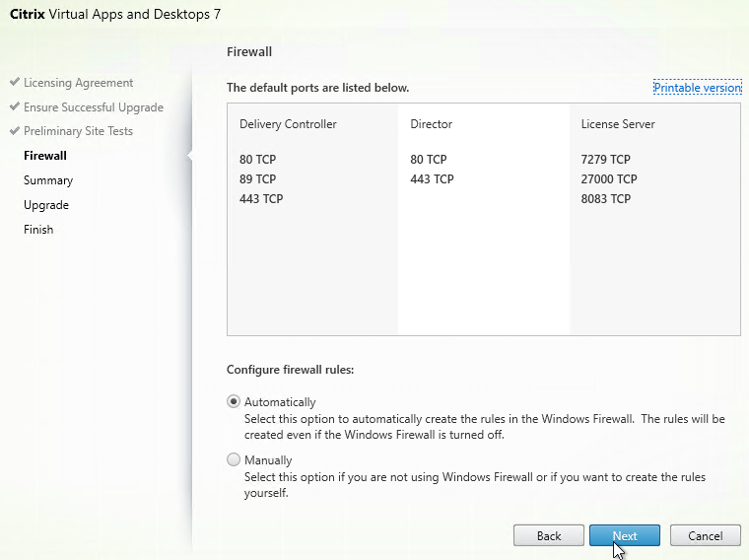Select the Finish step in the sidebar
Screen dimensions: 749x560
coord(38,230)
